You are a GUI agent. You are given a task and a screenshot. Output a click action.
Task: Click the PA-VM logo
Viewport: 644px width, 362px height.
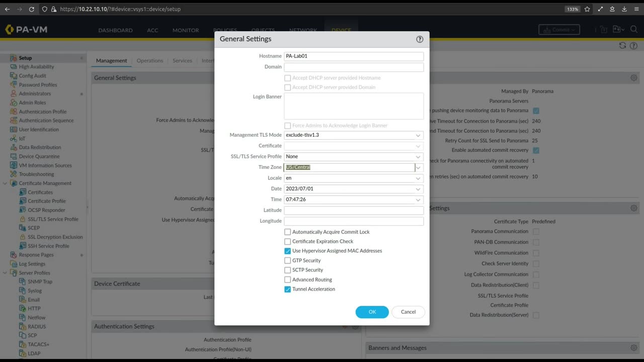coord(26,30)
